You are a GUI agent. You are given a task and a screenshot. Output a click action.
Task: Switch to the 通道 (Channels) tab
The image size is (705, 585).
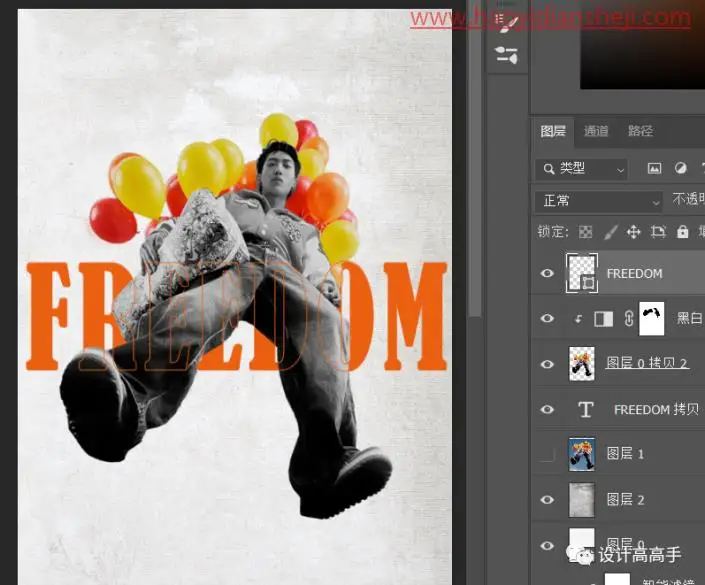pyautogui.click(x=596, y=131)
